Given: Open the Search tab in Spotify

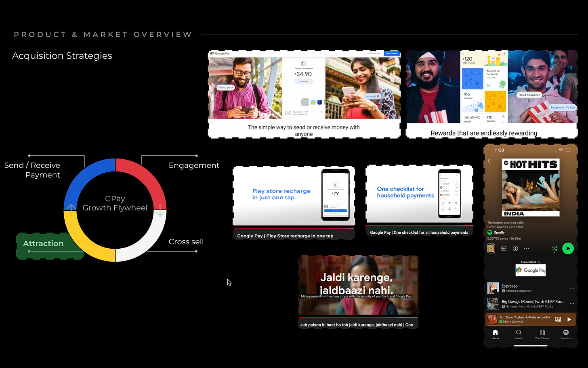Looking at the screenshot, I should 519,334.
